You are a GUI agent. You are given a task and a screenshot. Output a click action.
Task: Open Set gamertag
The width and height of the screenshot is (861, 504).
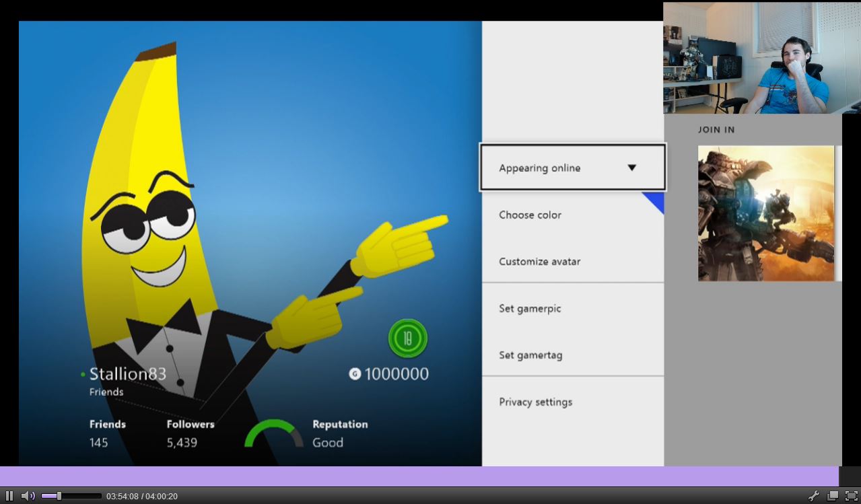(x=530, y=355)
